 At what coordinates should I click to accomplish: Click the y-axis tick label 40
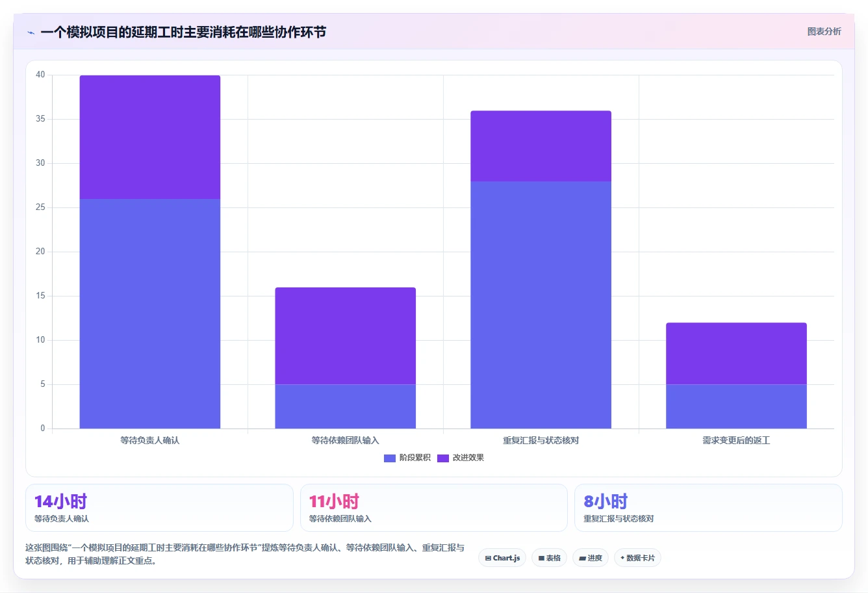click(40, 75)
